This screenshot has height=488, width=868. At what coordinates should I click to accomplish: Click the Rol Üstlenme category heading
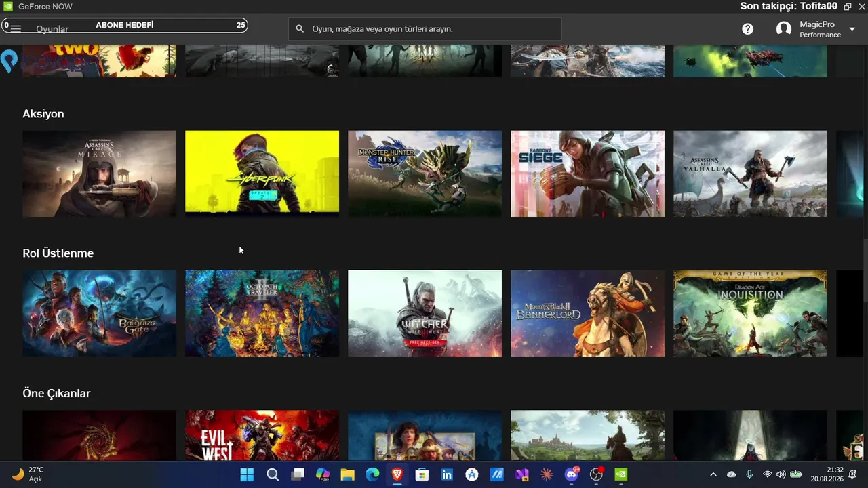click(x=58, y=253)
